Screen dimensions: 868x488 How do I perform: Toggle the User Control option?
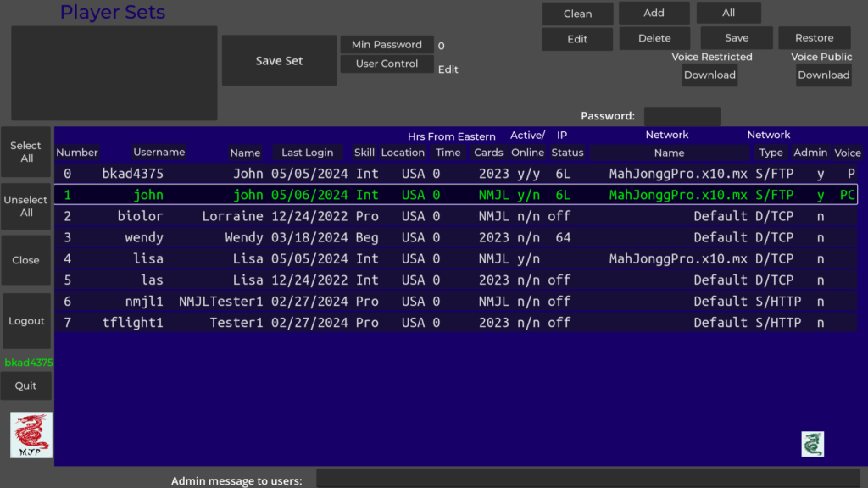point(387,64)
